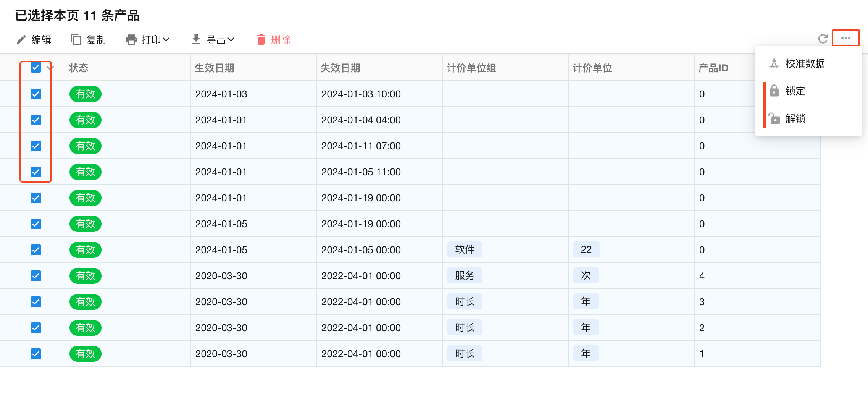Image resolution: width=868 pixels, height=395 pixels.
Task: Choose 解锁 in the dropdown menu
Action: pos(795,118)
